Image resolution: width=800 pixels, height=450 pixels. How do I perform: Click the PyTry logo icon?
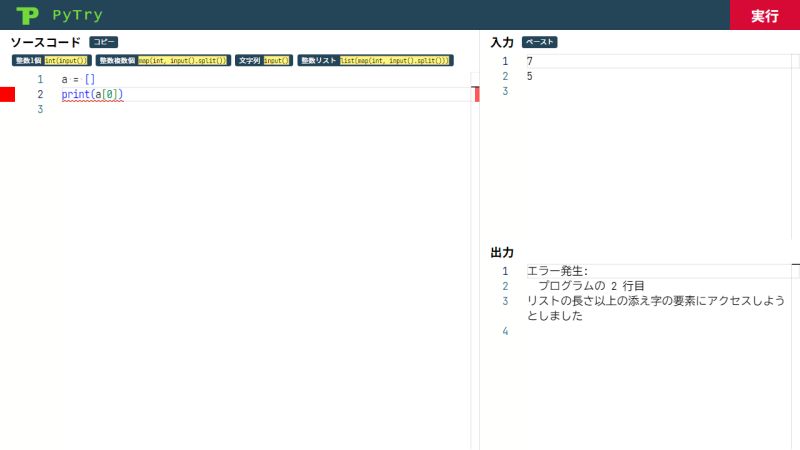tap(27, 15)
